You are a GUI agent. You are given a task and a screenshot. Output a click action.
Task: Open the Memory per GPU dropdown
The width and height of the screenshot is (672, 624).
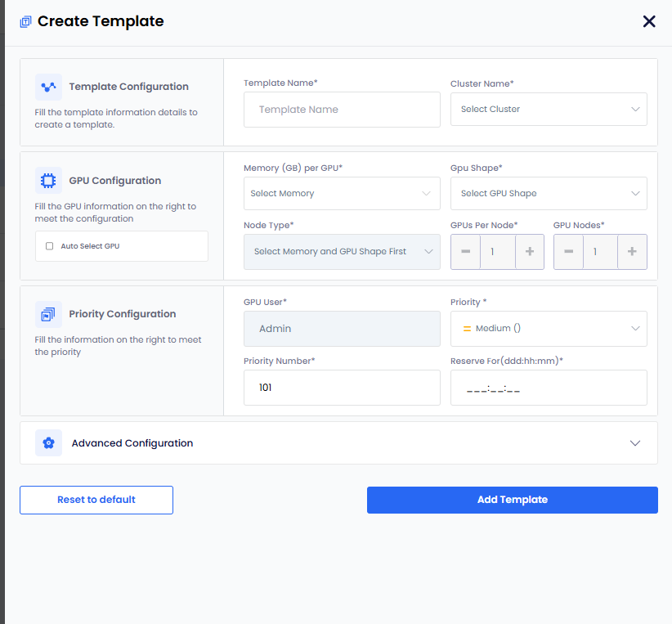pyautogui.click(x=342, y=194)
